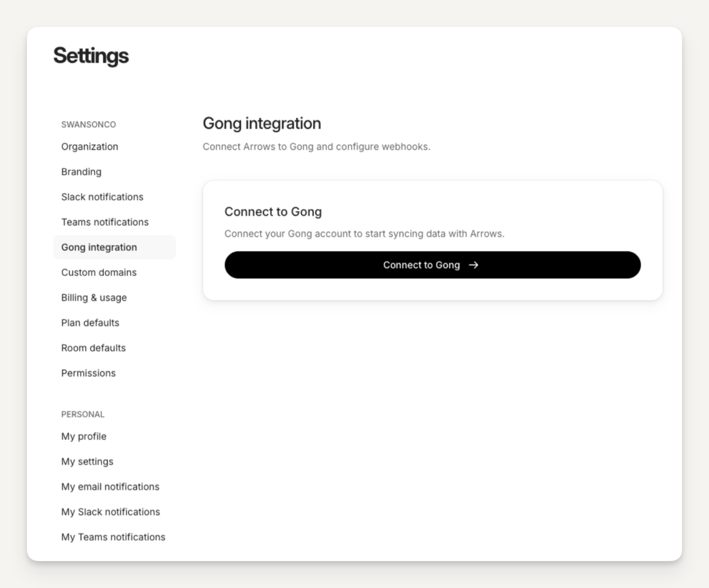
Task: Open My profile page
Action: (84, 436)
